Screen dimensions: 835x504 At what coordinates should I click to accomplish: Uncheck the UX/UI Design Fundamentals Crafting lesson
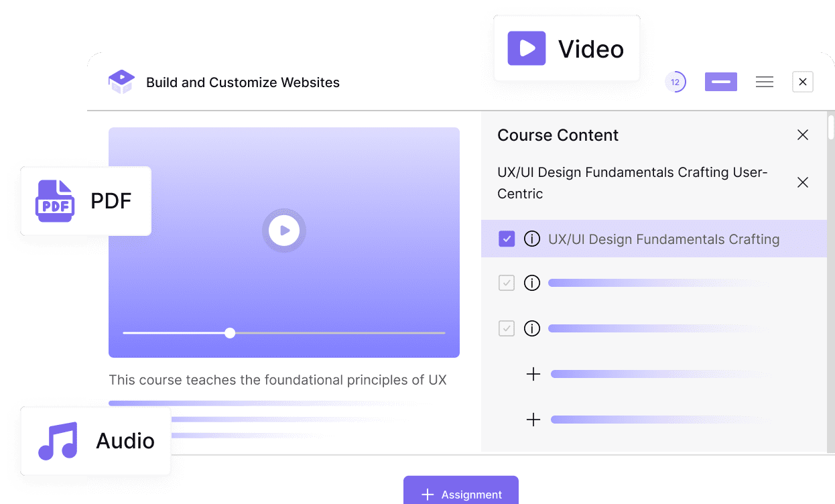coord(507,239)
